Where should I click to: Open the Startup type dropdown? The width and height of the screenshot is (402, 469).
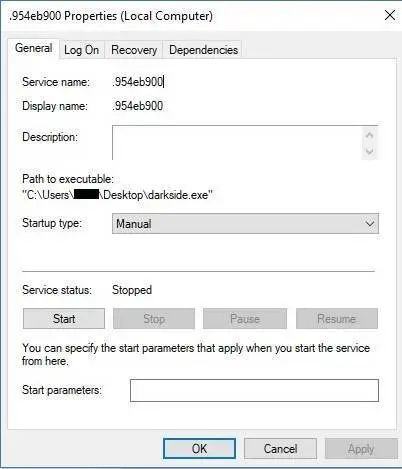(x=245, y=224)
